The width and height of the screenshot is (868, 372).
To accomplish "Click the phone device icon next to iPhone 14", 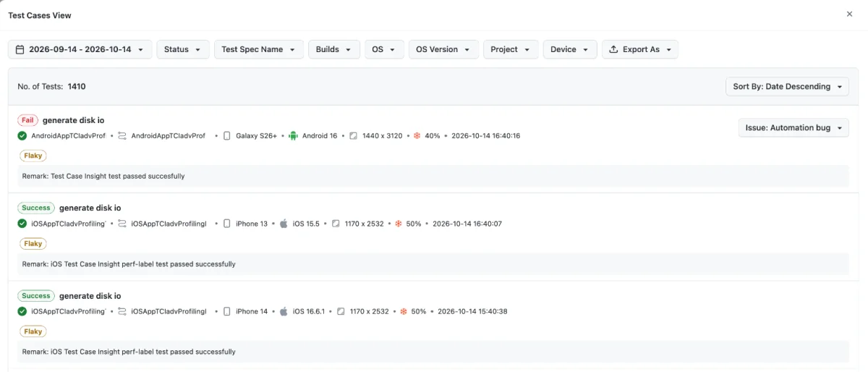I will [x=227, y=312].
